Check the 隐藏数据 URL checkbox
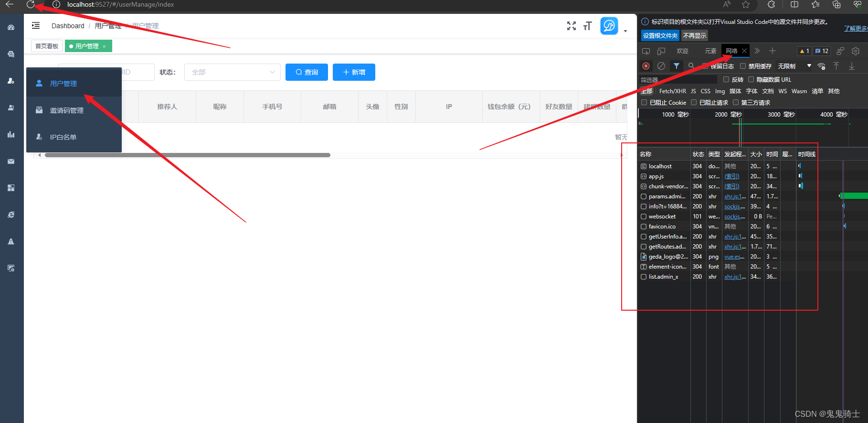This screenshot has width=868, height=423. tap(751, 79)
